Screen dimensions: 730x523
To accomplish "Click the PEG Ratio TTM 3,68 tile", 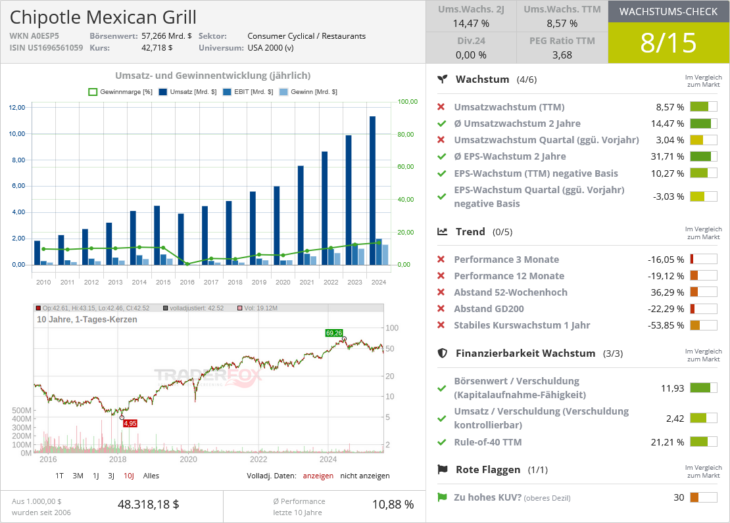I will [562, 48].
